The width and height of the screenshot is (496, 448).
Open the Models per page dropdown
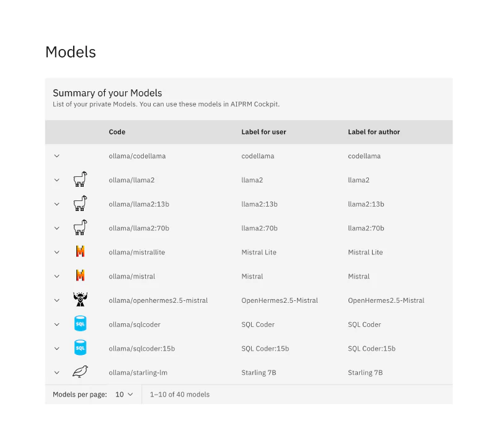[124, 395]
